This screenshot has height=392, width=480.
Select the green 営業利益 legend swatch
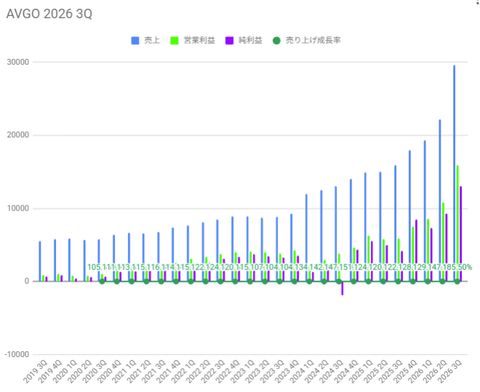(174, 41)
